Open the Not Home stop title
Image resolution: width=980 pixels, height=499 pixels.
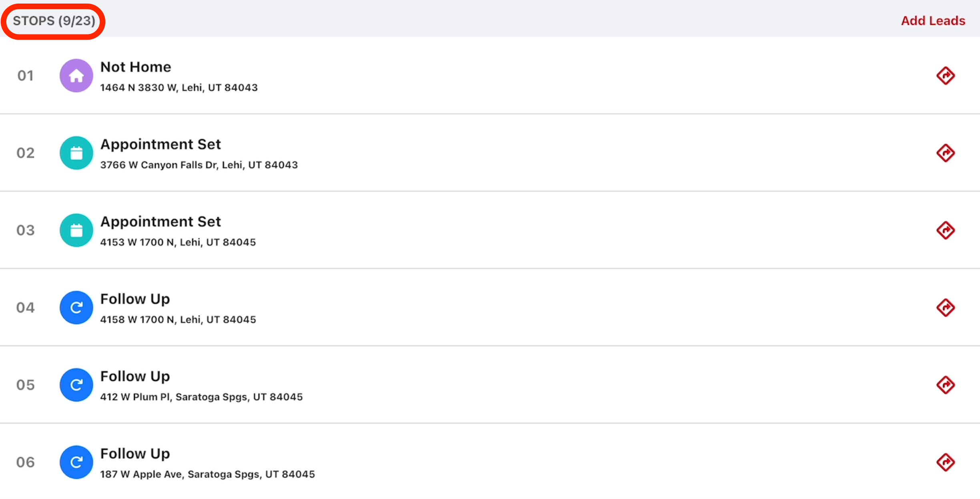[x=135, y=67]
